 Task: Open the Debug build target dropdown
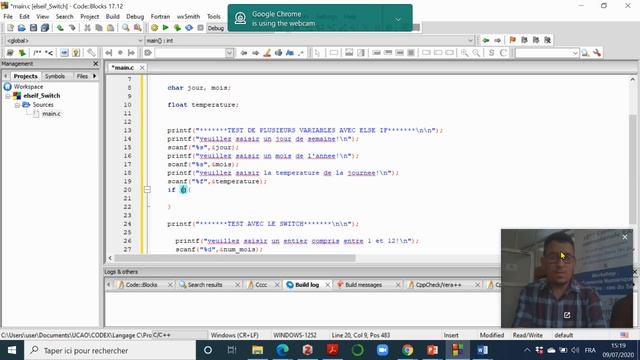click(x=217, y=28)
